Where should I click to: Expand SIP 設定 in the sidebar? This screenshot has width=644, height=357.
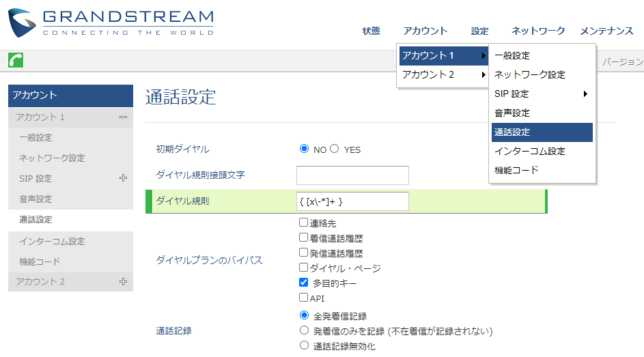(123, 179)
